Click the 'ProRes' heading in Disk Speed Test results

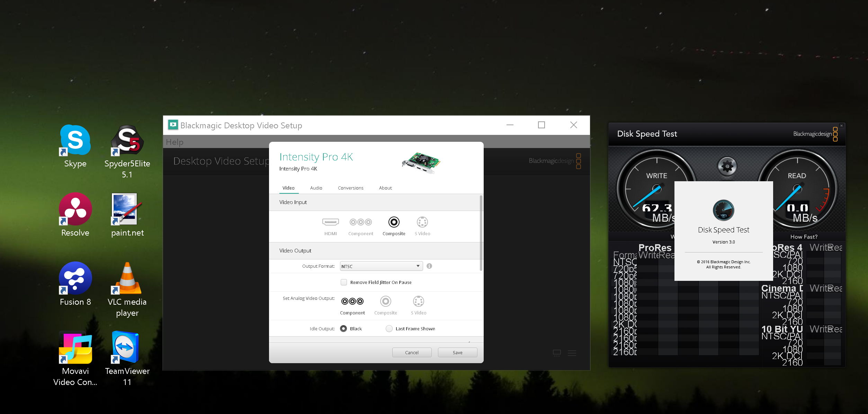655,247
